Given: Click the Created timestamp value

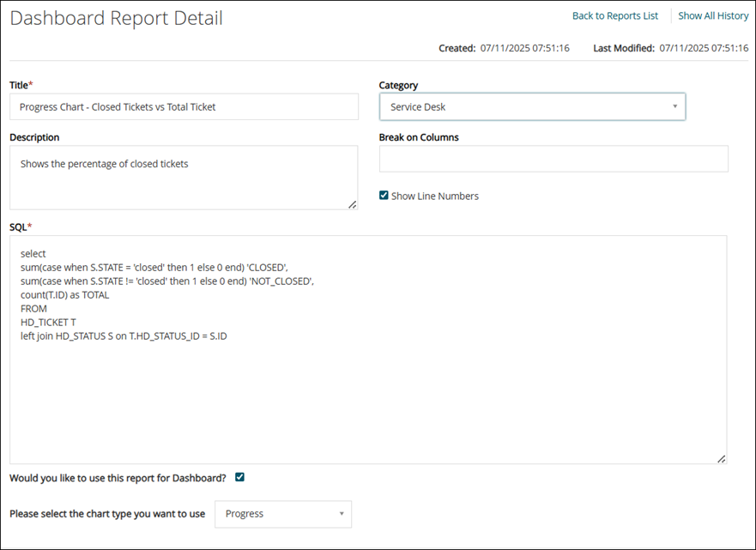Looking at the screenshot, I should click(524, 49).
